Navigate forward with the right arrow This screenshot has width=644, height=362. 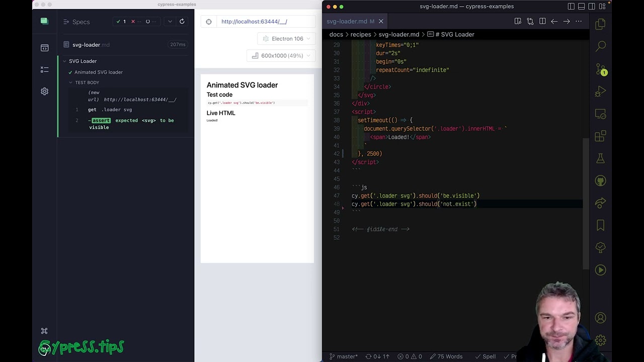567,21
